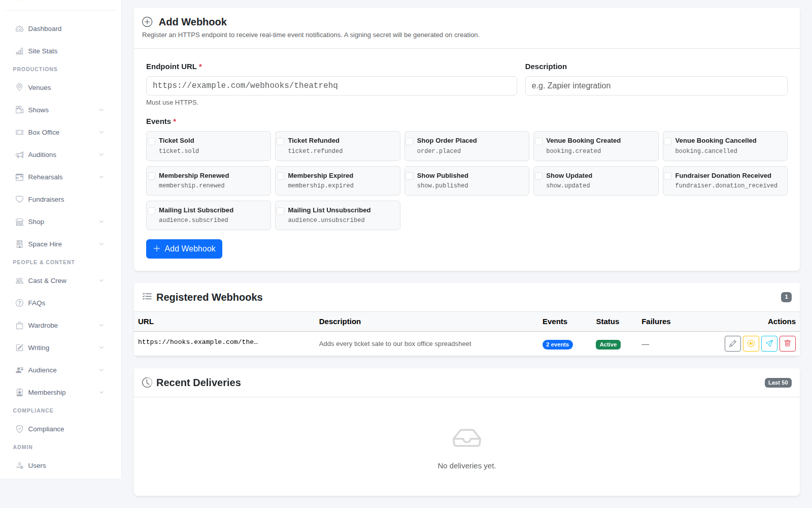Delete the registered webhook with trash icon
This screenshot has width=812, height=508.
point(788,344)
